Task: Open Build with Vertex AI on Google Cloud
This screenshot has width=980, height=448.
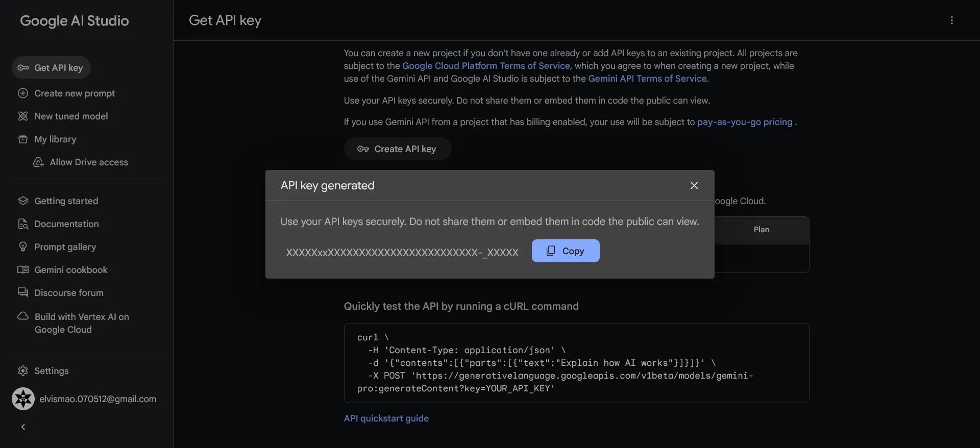Action: click(x=82, y=323)
